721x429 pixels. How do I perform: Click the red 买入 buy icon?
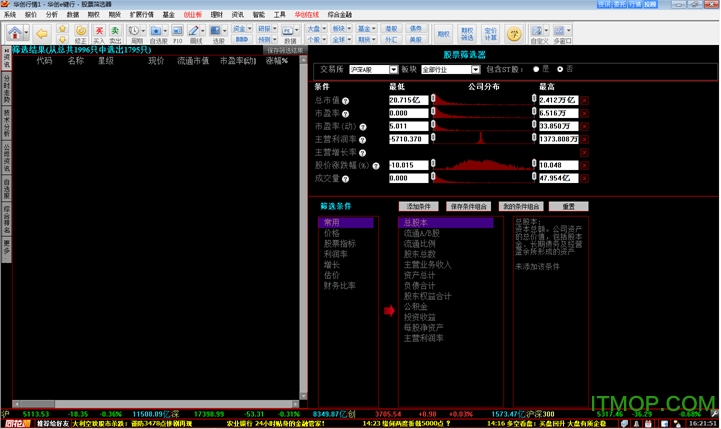click(x=99, y=31)
